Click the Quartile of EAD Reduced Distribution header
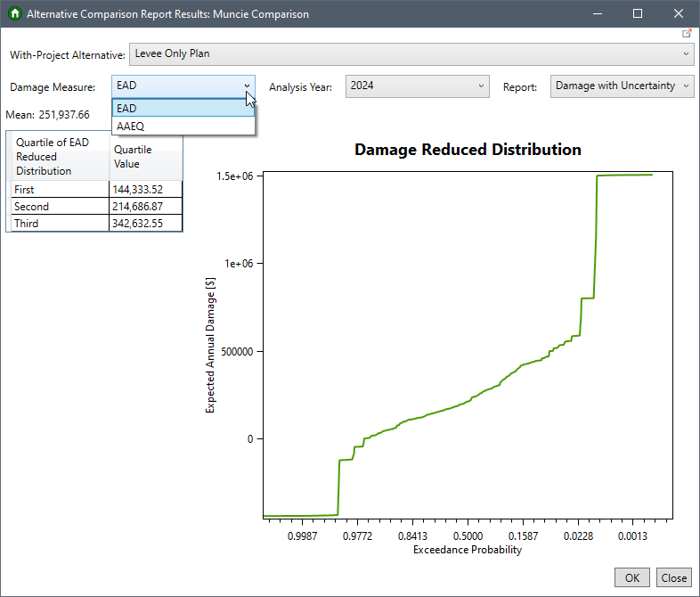This screenshot has height=597, width=700. tap(59, 157)
